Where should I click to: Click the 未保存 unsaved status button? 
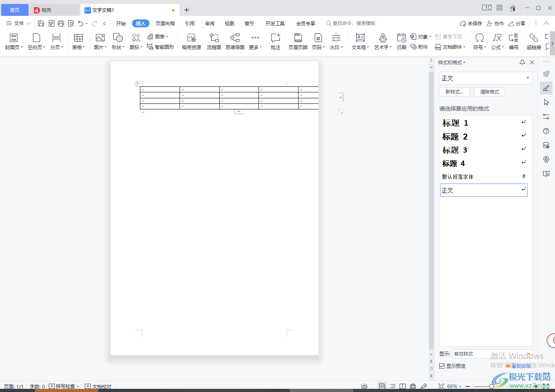(x=471, y=23)
